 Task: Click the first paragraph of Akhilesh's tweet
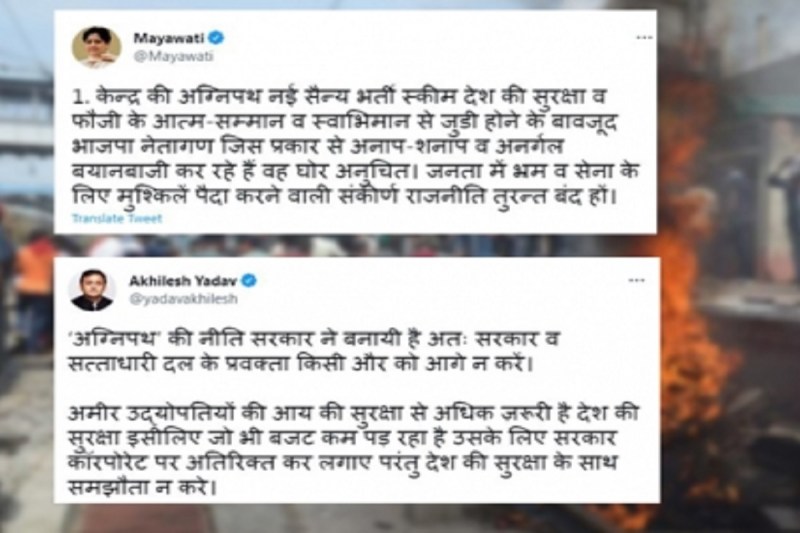click(x=314, y=351)
